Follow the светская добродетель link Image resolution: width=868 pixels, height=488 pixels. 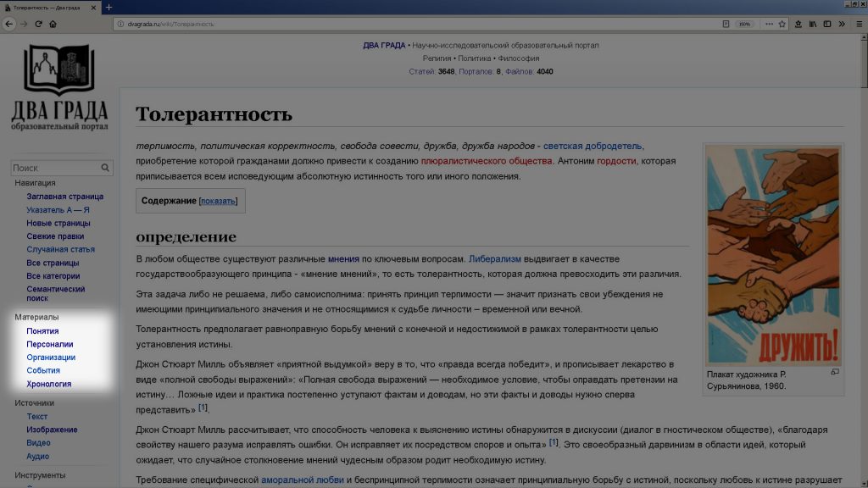[593, 146]
